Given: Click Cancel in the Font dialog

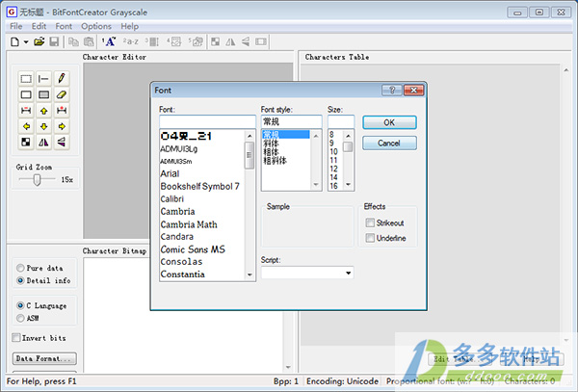Looking at the screenshot, I should 389,143.
